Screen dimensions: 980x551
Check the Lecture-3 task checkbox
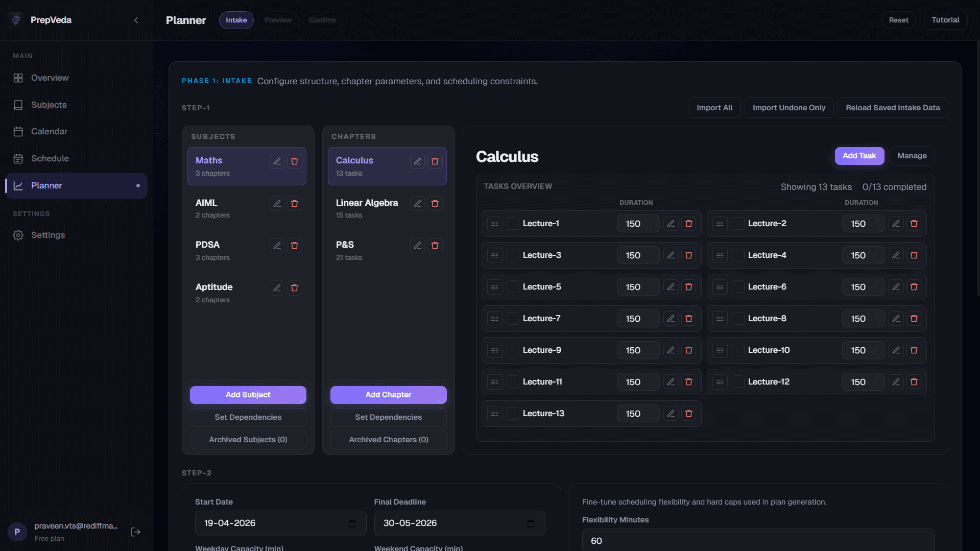tap(513, 255)
